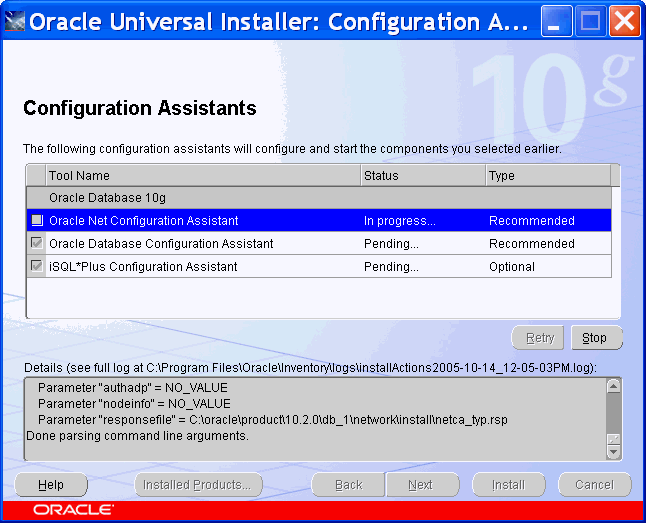Image resolution: width=646 pixels, height=523 pixels.
Task: Select the Oracle Database Configuration Assistant row
Action: point(200,244)
